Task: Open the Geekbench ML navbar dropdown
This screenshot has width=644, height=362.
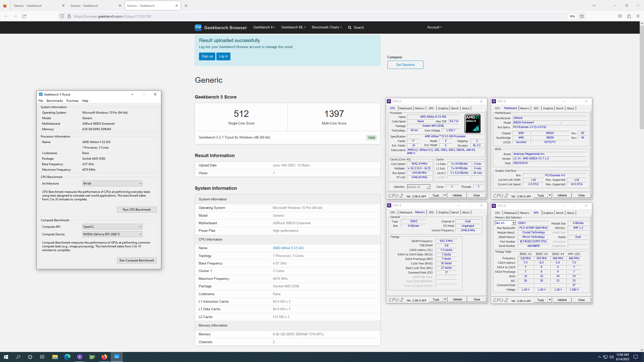Action: 293,27
